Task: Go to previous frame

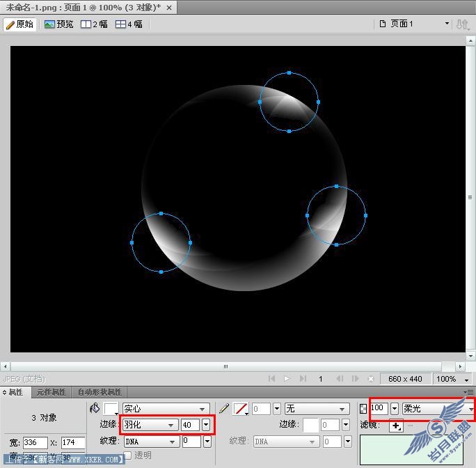Action: [x=340, y=379]
